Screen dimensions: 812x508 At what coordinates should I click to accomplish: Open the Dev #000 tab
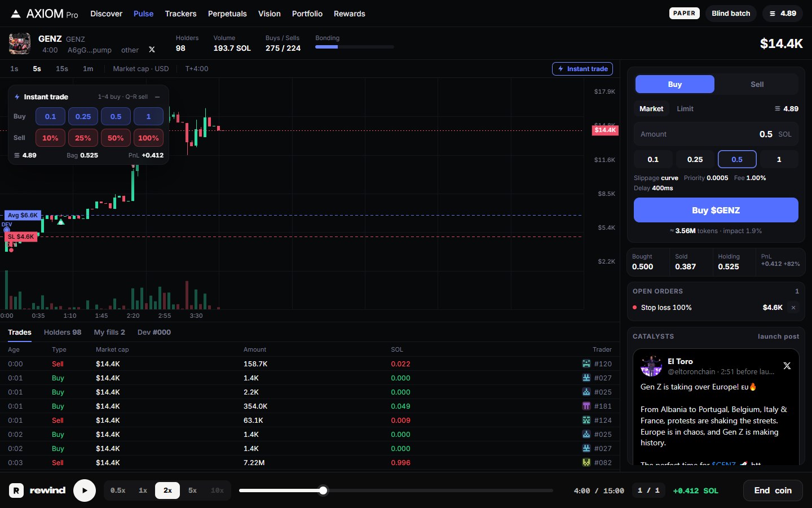(x=154, y=332)
